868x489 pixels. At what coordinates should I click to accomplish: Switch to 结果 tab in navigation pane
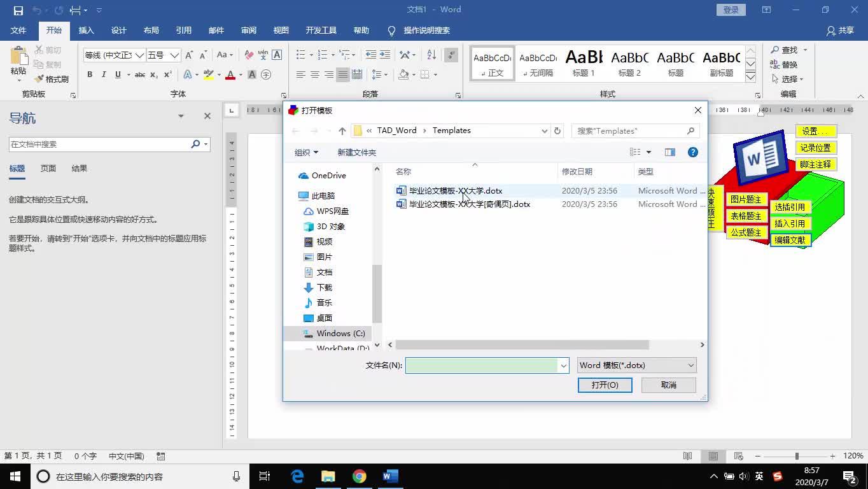tap(80, 168)
